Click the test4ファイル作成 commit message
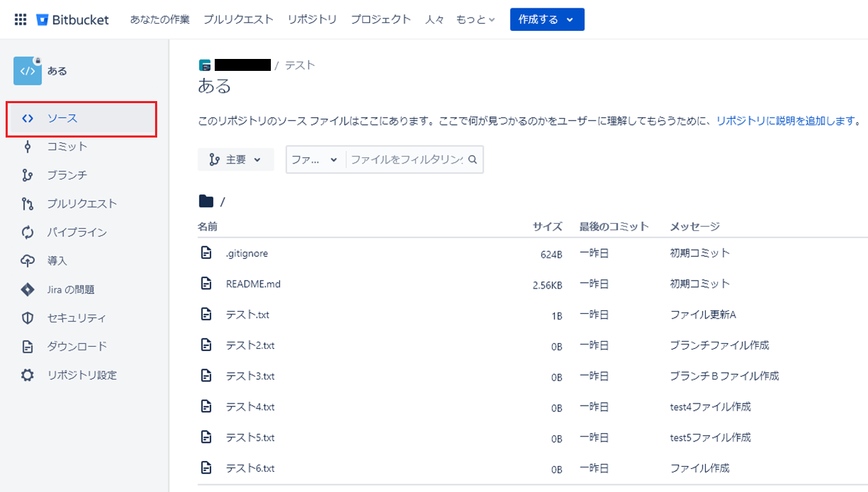The width and height of the screenshot is (868, 492). click(x=711, y=406)
